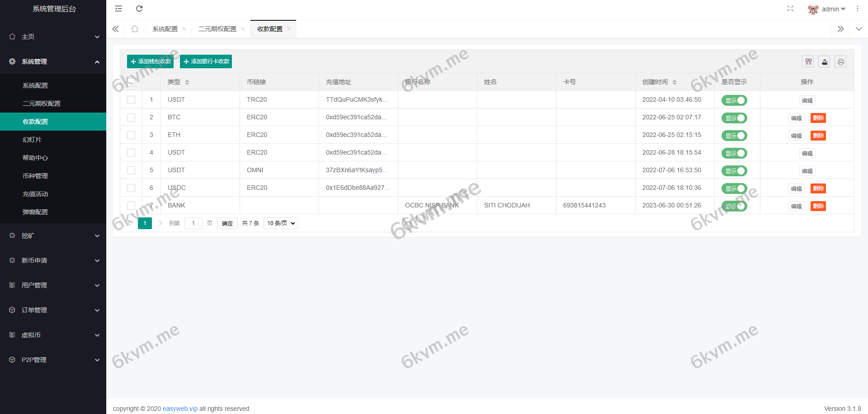Sort rows by 创建时间 column arrows
The width and height of the screenshot is (868, 414).
[675, 82]
